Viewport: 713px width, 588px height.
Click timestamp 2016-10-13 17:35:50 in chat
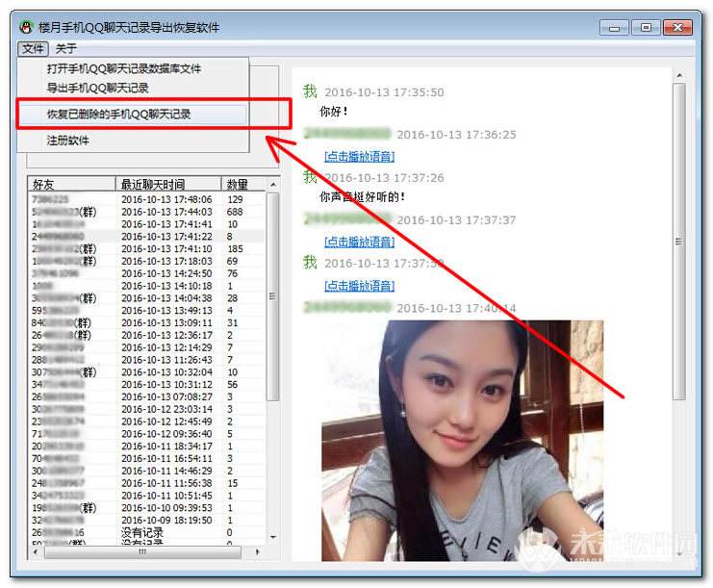[x=384, y=92]
